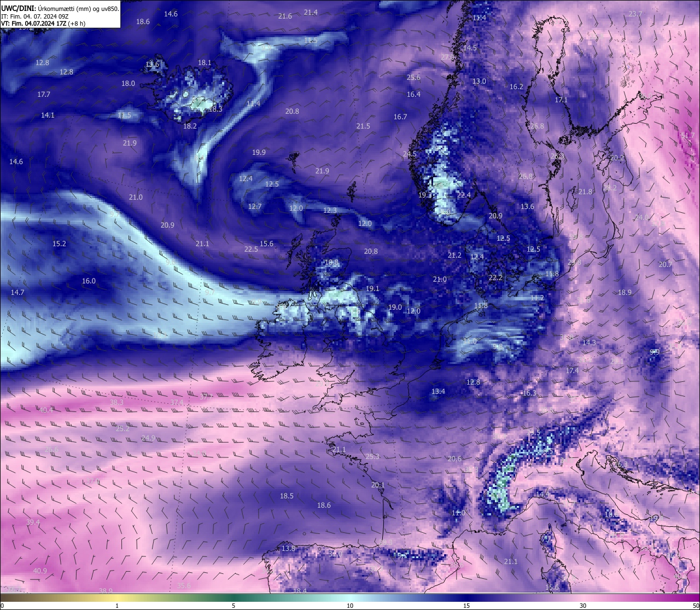The width and height of the screenshot is (700, 610).
Task: Click the map value '13.4'
Action: 438,391
